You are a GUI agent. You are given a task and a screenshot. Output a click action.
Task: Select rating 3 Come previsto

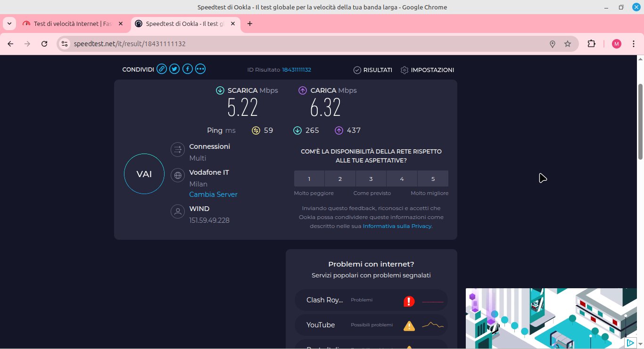pyautogui.click(x=371, y=179)
